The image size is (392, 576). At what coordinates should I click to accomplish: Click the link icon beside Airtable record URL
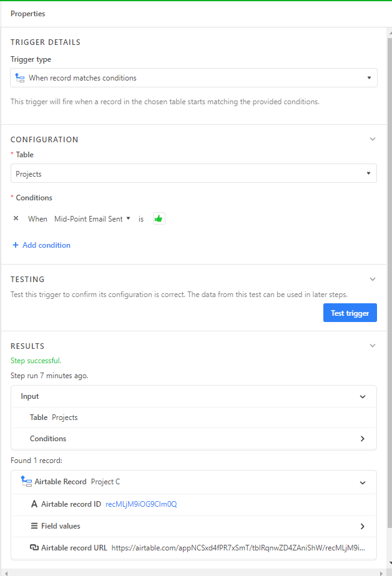pos(34,548)
